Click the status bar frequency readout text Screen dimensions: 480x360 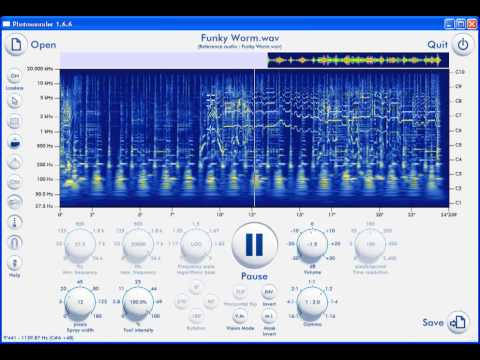[x=38, y=338]
